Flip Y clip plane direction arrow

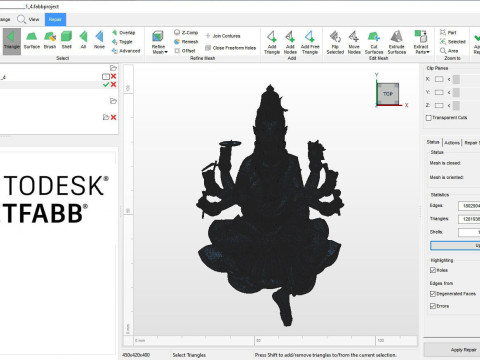click(449, 92)
